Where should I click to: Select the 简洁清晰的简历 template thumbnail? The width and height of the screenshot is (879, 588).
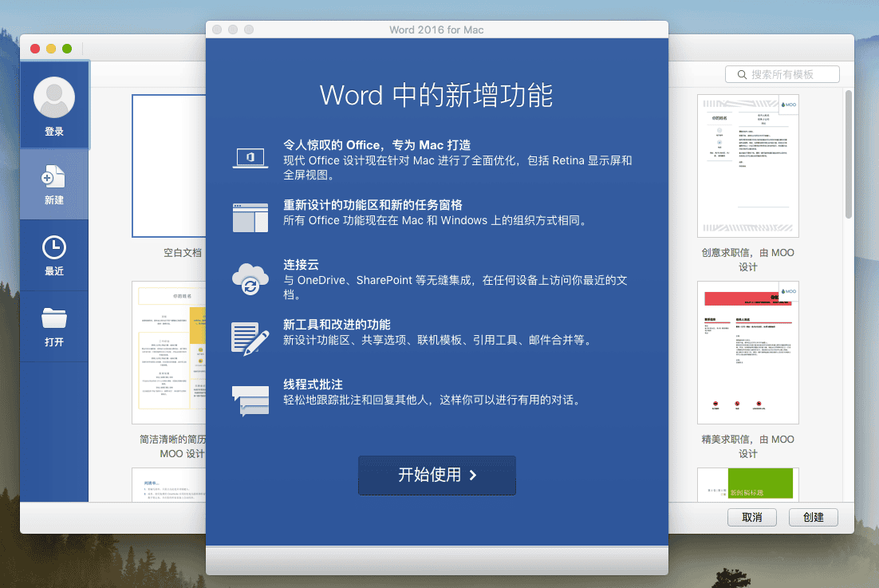169,353
